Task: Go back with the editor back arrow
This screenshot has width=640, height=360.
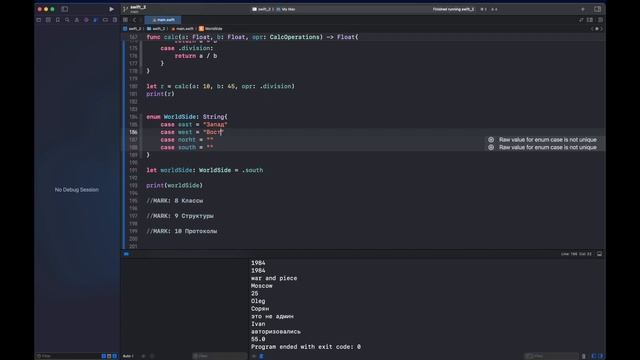Action: coord(134,20)
